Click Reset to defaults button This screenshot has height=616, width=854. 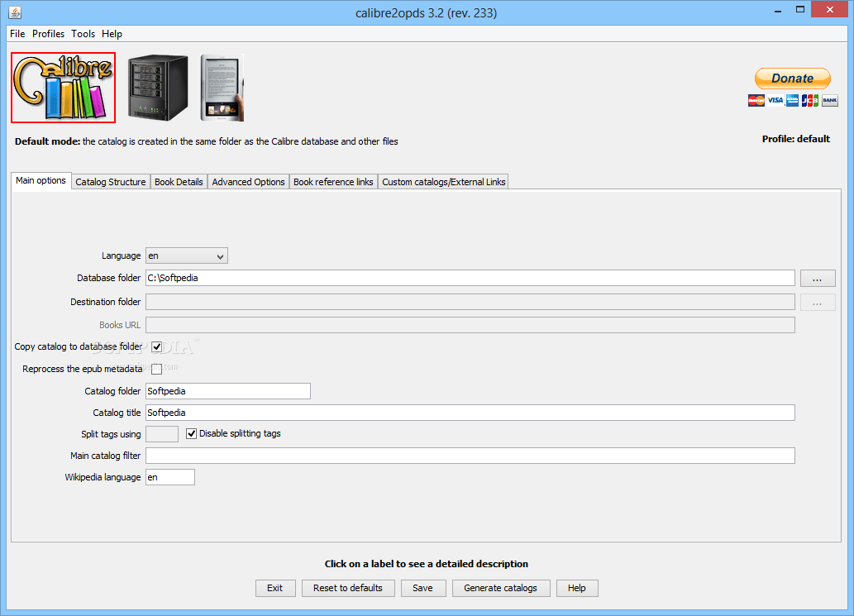348,588
